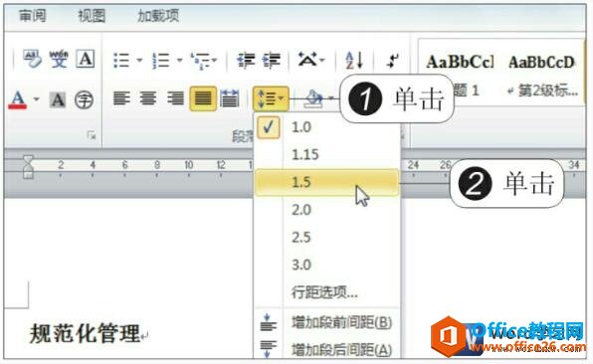The width and height of the screenshot is (593, 364).
Task: Click the ruler at mark 6
Action: pos(124,165)
